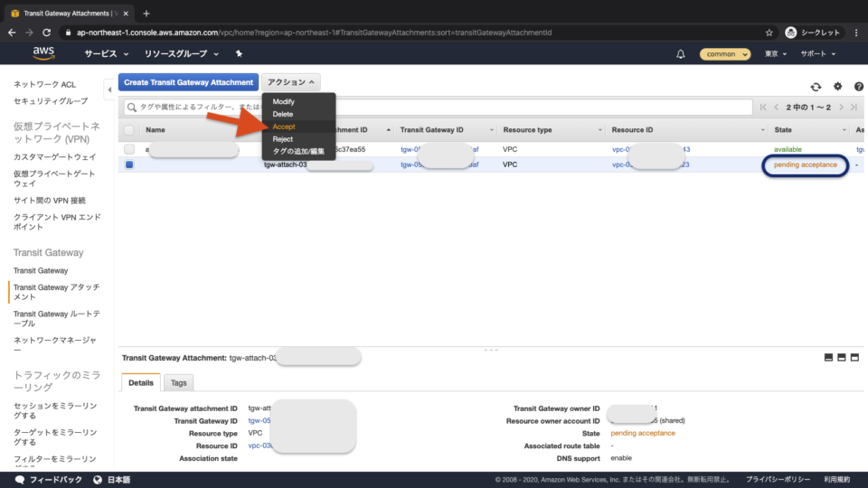This screenshot has width=868, height=488.
Task: Collapse the left navigation sidebar arrow
Action: pyautogui.click(x=109, y=89)
